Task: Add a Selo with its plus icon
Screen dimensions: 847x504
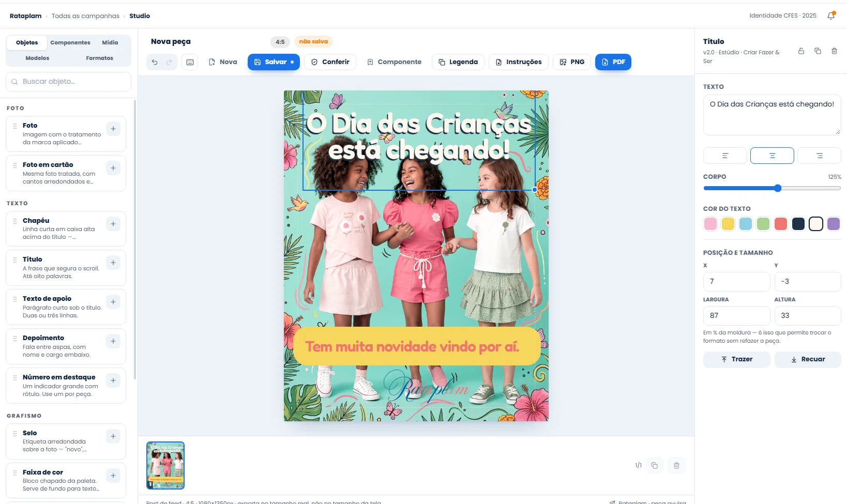Action: click(x=113, y=436)
